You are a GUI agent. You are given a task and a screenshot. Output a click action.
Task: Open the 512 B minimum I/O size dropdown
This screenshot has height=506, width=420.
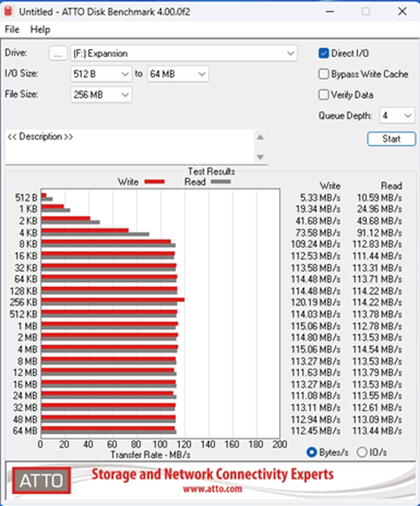tap(101, 74)
